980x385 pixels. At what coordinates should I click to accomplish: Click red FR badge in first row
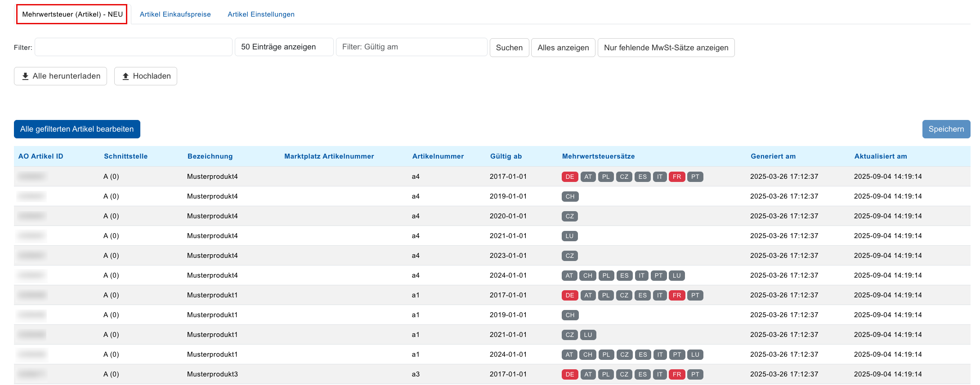click(x=676, y=177)
